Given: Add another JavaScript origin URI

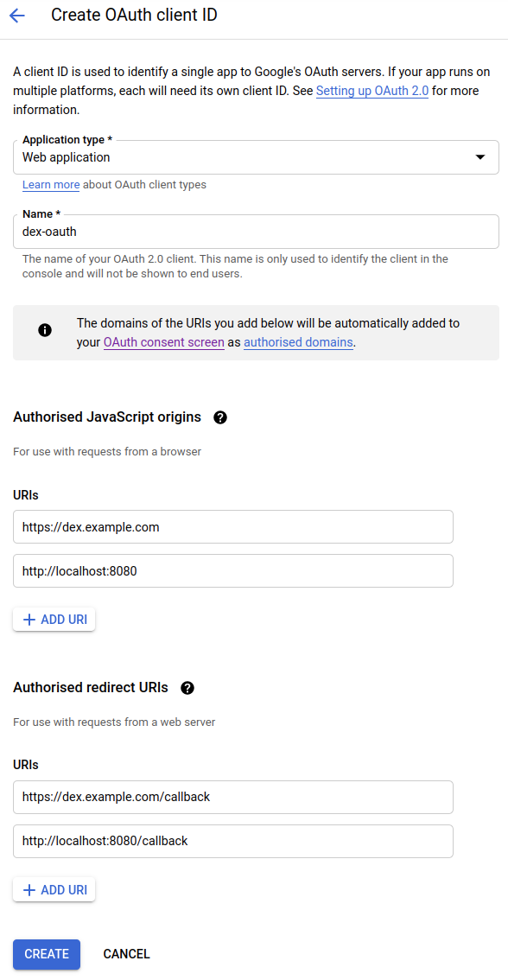Looking at the screenshot, I should pyautogui.click(x=54, y=619).
